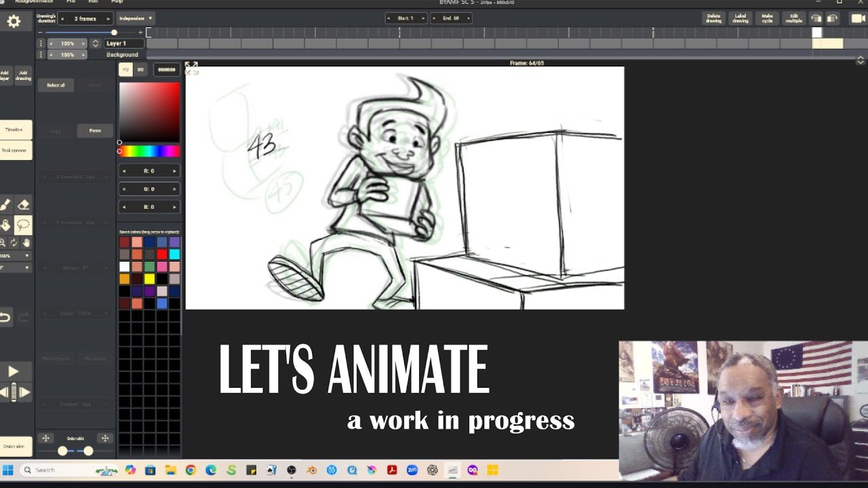Increase drawing duration from 3 frames
The height and width of the screenshot is (488, 868).
[x=108, y=18]
